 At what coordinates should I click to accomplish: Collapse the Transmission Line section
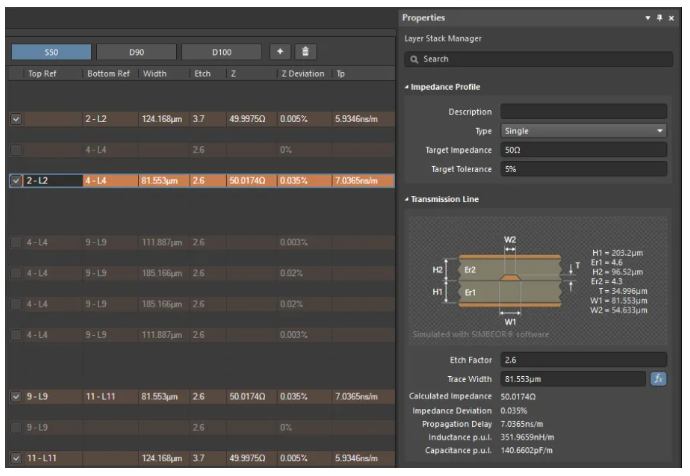(406, 199)
